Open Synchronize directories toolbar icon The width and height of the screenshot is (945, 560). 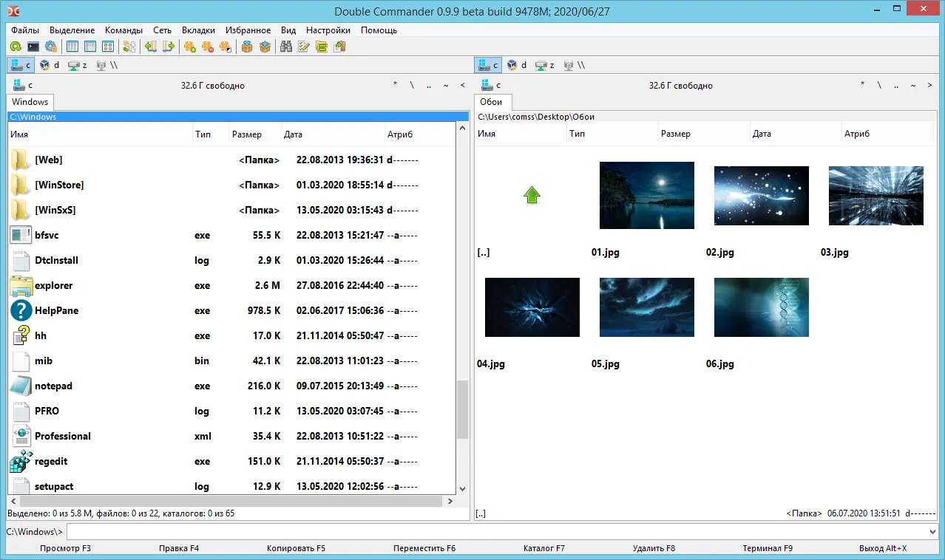322,47
